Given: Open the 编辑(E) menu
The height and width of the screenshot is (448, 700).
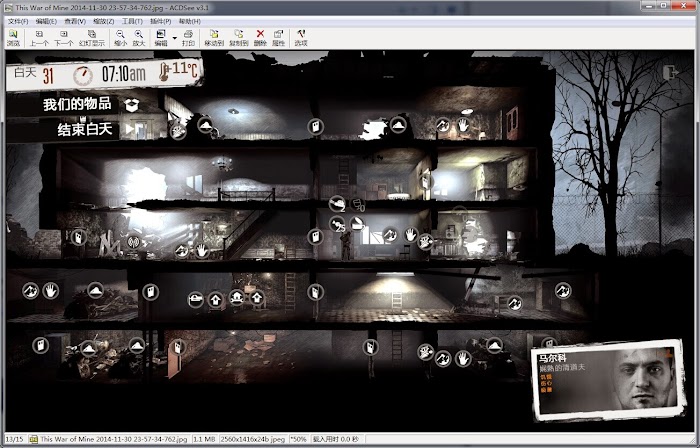Looking at the screenshot, I should [46, 21].
